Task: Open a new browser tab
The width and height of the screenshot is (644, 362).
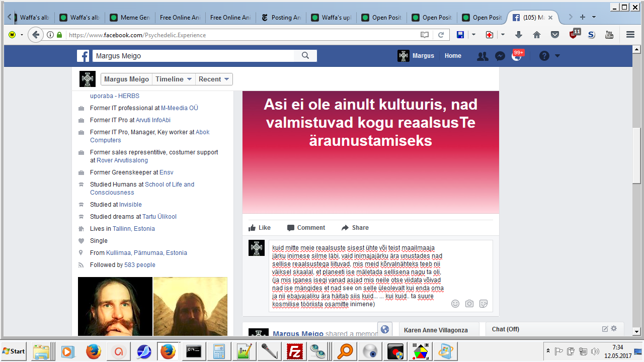Action: click(x=582, y=17)
